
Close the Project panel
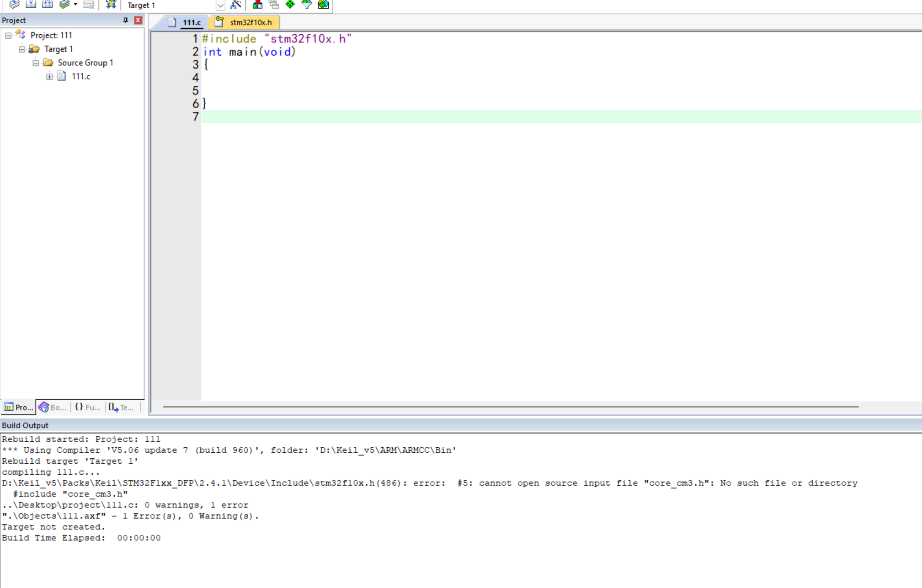click(138, 20)
